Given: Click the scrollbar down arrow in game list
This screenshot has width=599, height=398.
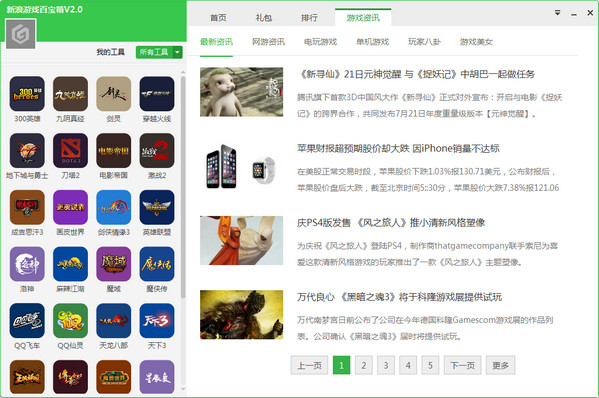Looking at the screenshot, I should click(x=183, y=389).
